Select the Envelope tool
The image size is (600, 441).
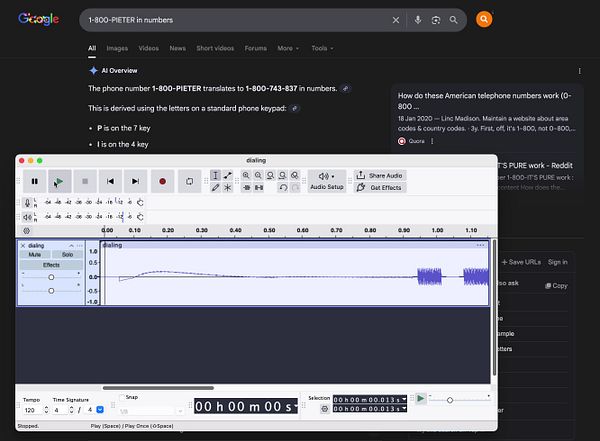(228, 175)
